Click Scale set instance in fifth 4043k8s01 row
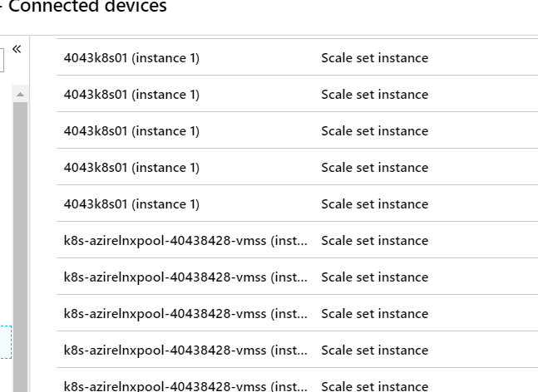 (375, 203)
